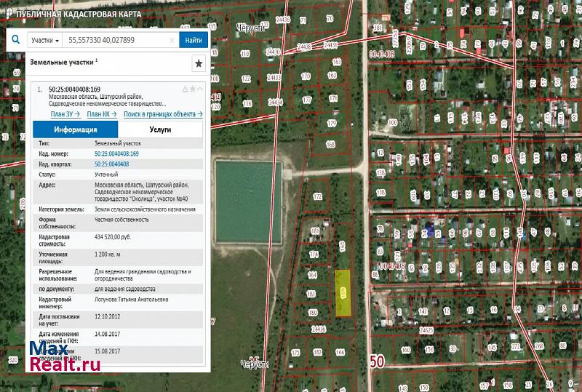Click Поиск в границах объекта link
The height and width of the screenshot is (392, 582).
(163, 114)
